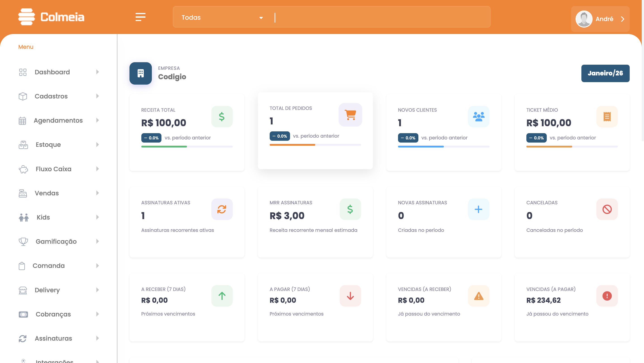
Task: Expand the Agendamentos menu item
Action: (58, 120)
